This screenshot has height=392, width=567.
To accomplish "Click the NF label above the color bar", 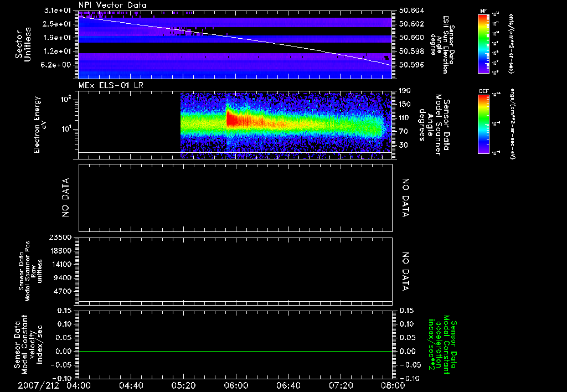I will tap(483, 11).
